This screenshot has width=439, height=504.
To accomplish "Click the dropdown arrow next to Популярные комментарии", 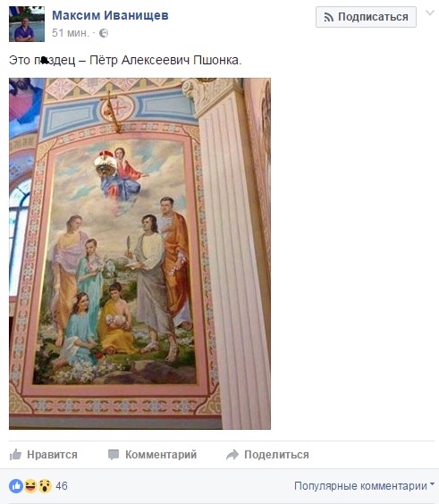I will 432,483.
